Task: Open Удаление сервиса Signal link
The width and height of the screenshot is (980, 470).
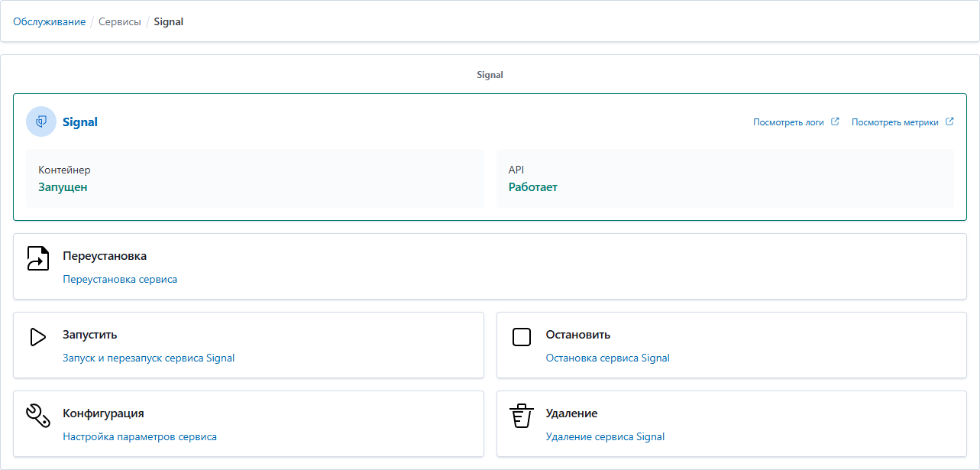Action: click(x=606, y=437)
